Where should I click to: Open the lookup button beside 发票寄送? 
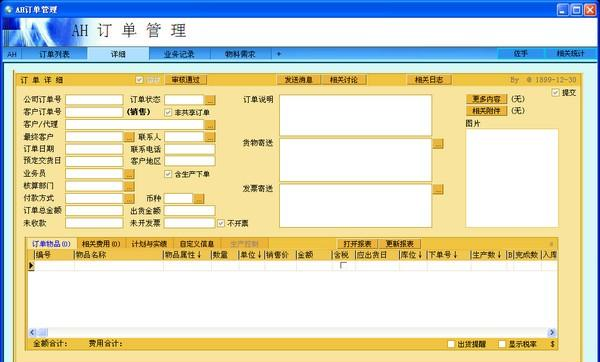click(438, 189)
